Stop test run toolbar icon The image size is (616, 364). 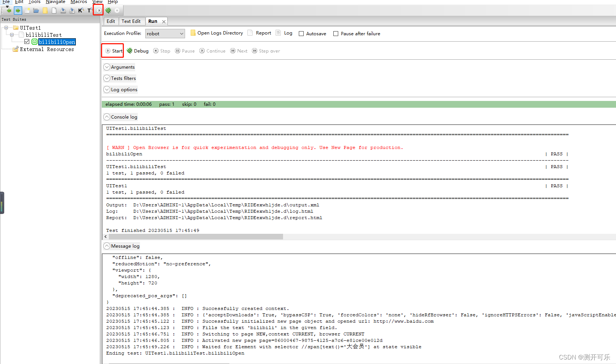coord(117,11)
